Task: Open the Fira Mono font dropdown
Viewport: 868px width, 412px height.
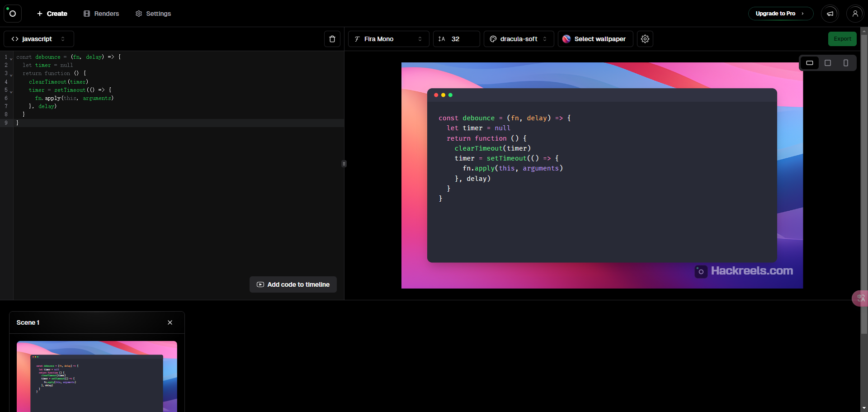Action: click(388, 39)
